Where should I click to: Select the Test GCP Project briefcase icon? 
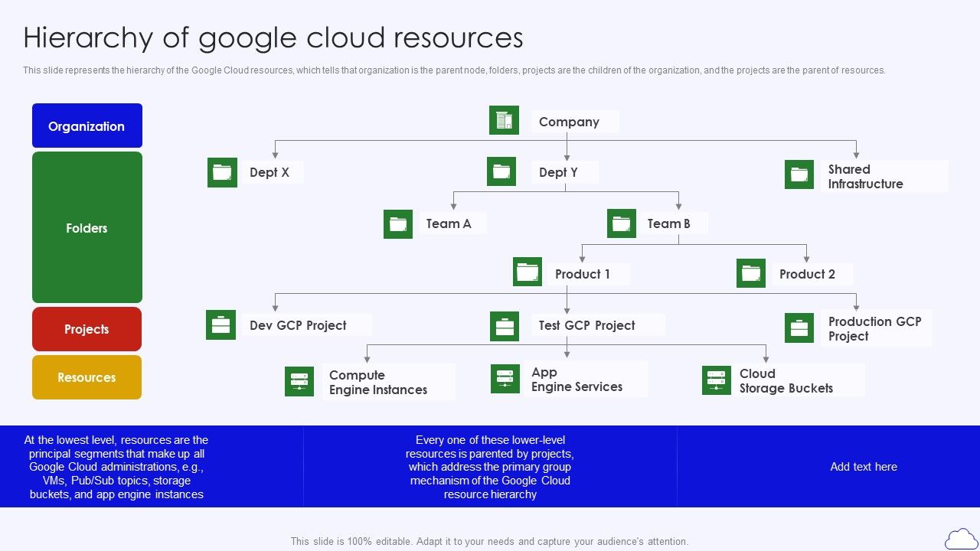(x=505, y=324)
